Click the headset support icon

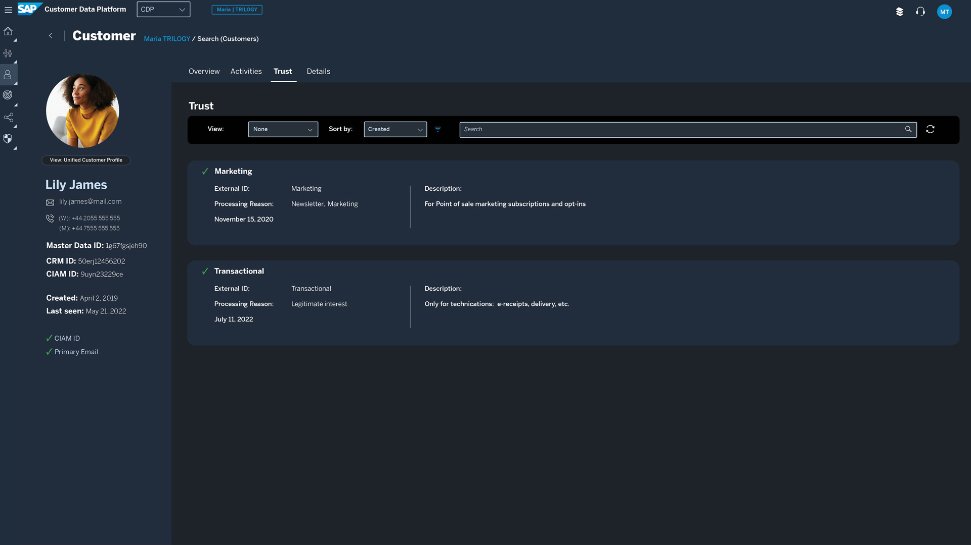pyautogui.click(x=920, y=11)
